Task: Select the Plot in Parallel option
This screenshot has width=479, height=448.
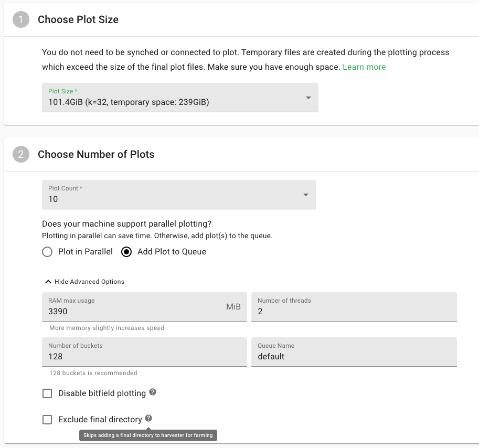Action: click(47, 252)
